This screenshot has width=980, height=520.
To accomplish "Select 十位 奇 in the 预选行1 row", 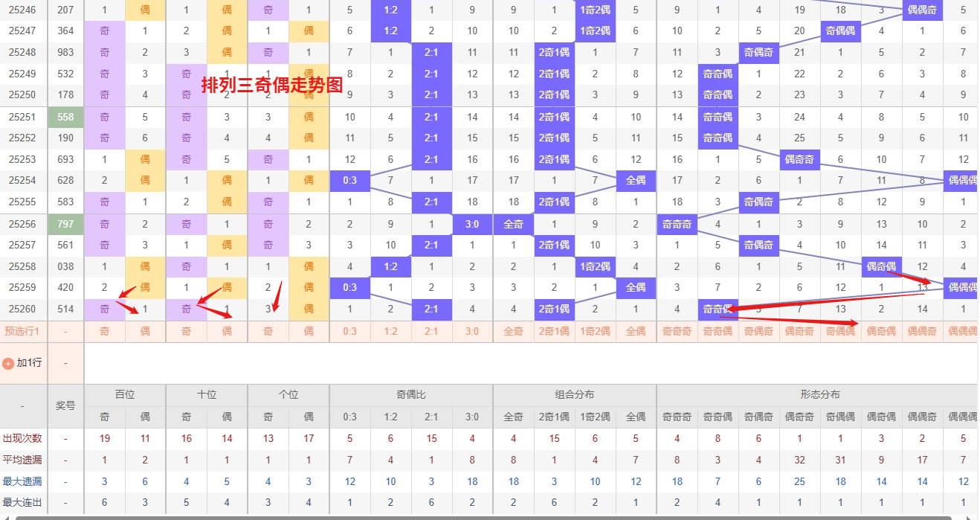I will [x=187, y=331].
